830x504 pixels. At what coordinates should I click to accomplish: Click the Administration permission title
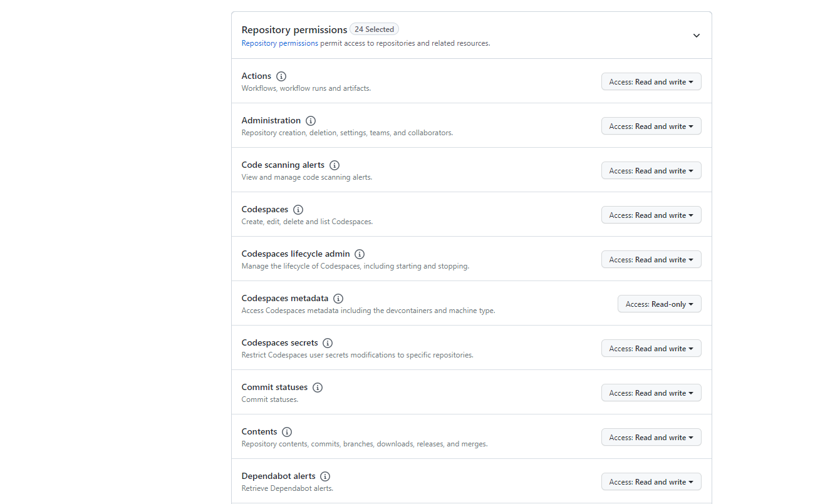pyautogui.click(x=271, y=120)
